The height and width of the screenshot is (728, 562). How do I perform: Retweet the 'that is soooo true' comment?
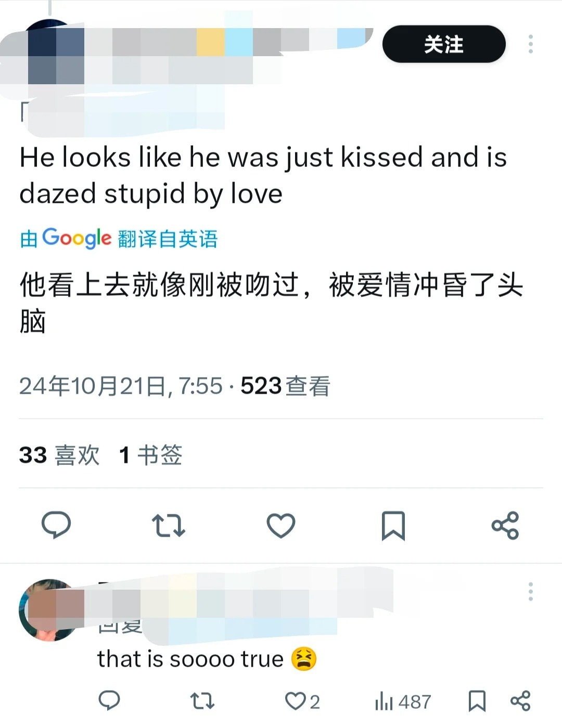click(202, 701)
